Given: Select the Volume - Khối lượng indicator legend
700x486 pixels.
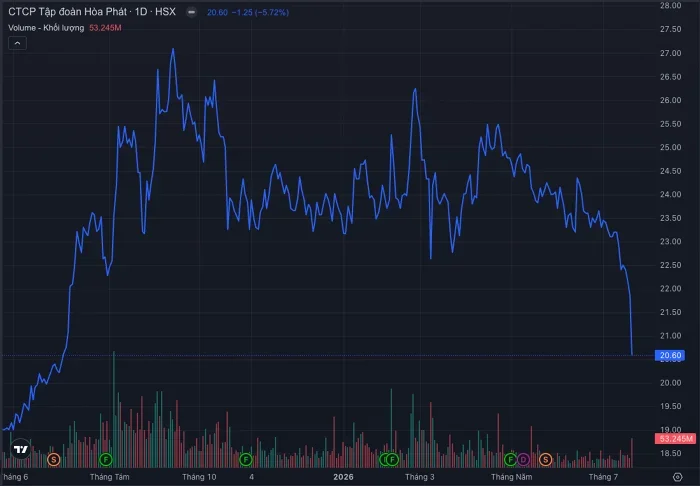Looking at the screenshot, I should point(46,28).
